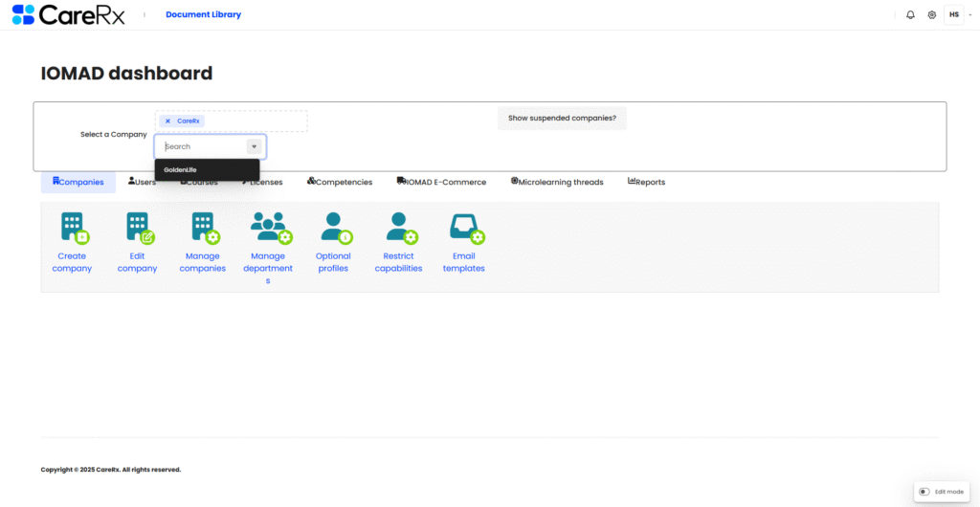Click the Select a Company label
This screenshot has height=507, width=980.
tap(114, 134)
